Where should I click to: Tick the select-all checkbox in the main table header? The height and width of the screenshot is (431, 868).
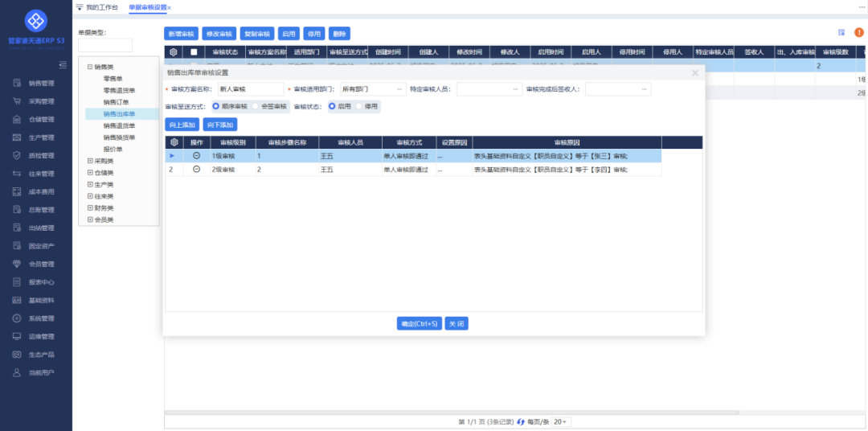[193, 52]
